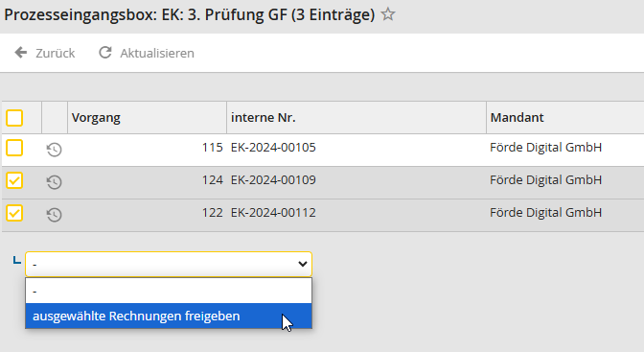This screenshot has height=352, width=644.
Task: Check the box for EK-2024-00105
Action: click(14, 148)
